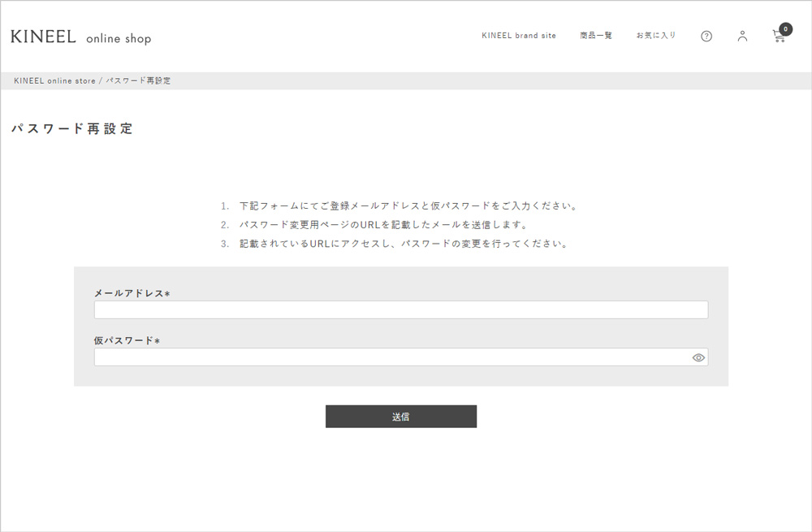Viewport: 812px width, 532px height.
Task: Open the shopping cart icon
Action: point(779,37)
